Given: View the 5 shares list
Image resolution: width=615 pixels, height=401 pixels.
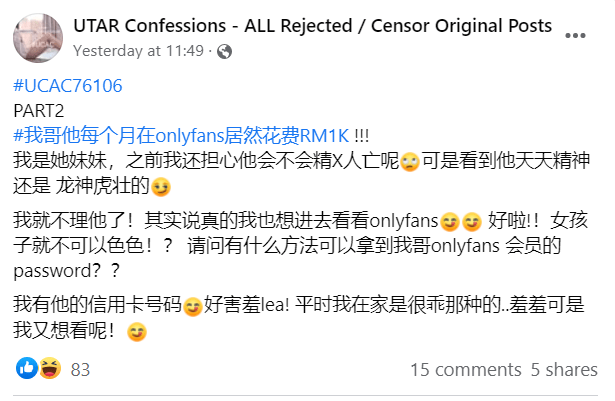Looking at the screenshot, I should point(564,370).
